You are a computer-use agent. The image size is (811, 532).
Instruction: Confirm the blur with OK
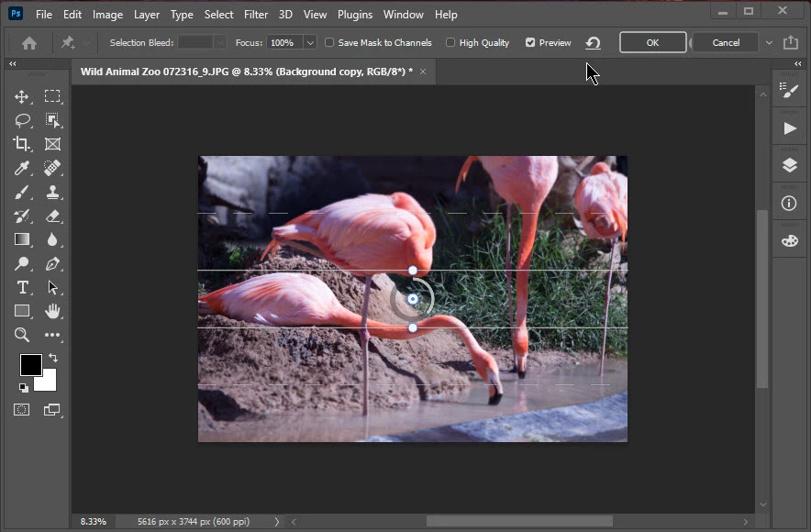652,42
